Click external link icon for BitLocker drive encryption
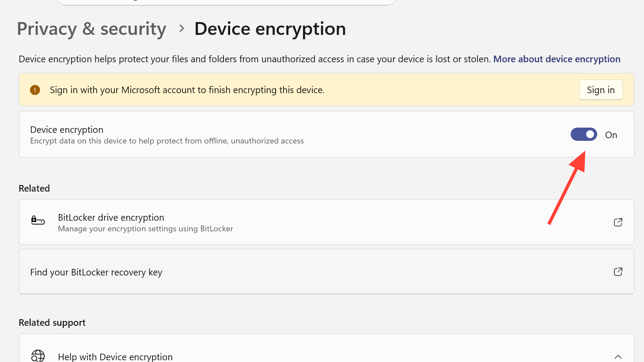The width and height of the screenshot is (644, 362). tap(618, 222)
